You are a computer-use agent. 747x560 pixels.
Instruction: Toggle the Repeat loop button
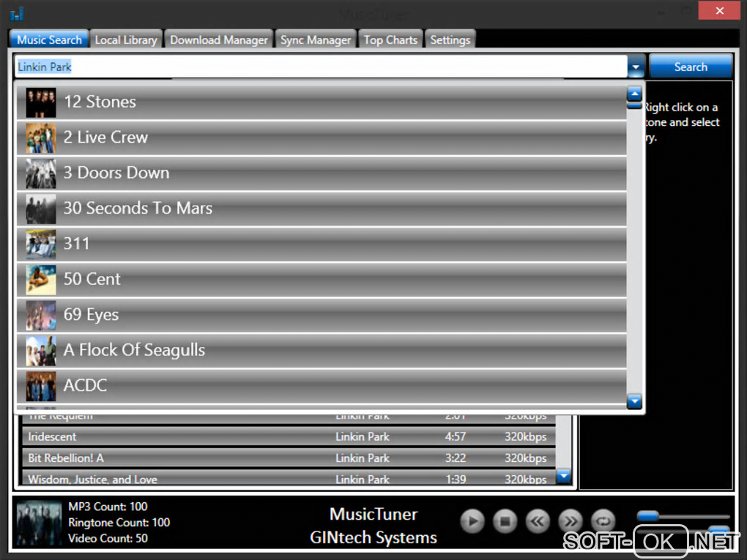(603, 521)
